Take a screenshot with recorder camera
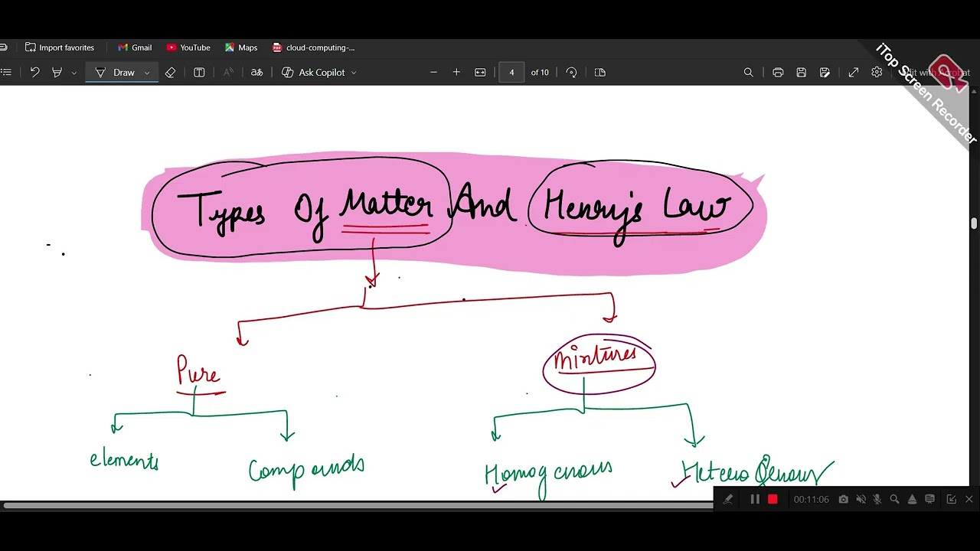Image resolution: width=980 pixels, height=551 pixels. (843, 499)
